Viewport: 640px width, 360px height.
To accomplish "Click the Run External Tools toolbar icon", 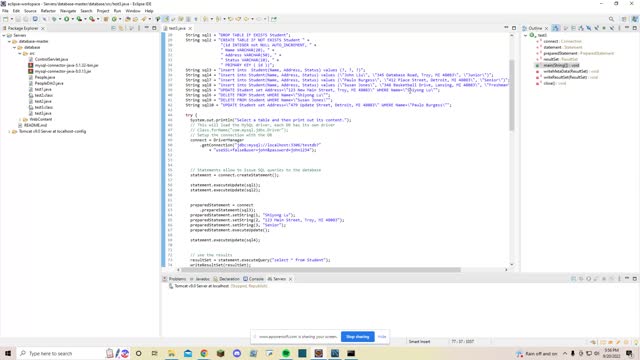I will (x=92, y=19).
